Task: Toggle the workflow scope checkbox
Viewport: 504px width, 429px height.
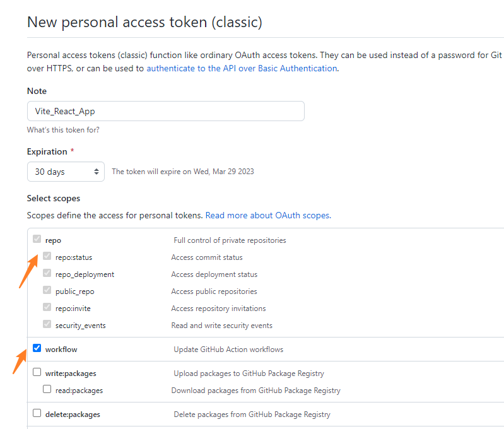Action: [37, 348]
